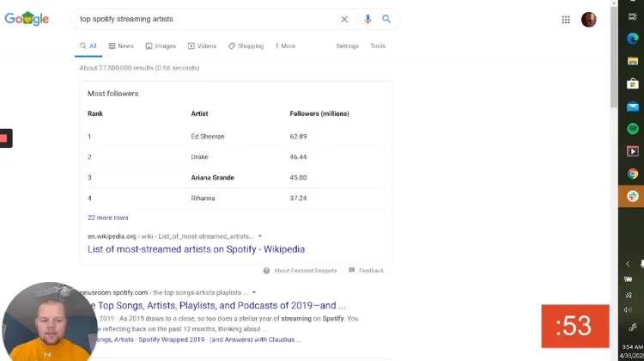
Task: Open the Wi-Fi network tray icon
Action: click(629, 295)
